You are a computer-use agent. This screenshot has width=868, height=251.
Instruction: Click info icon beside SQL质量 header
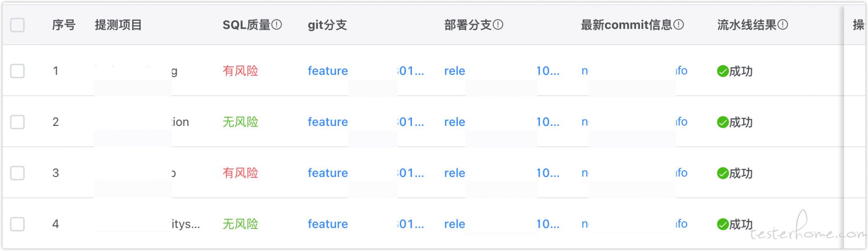tap(277, 25)
